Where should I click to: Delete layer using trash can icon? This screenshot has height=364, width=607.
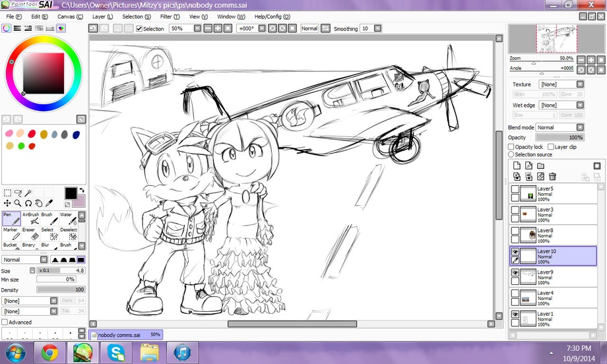coord(552,176)
